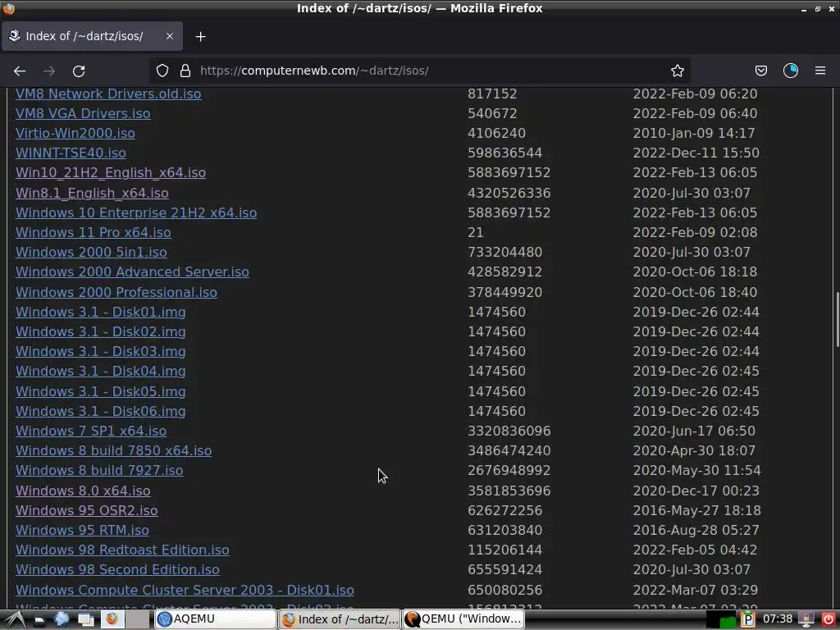Open Windows 8 build 7850 x64.iso
Screen dimensions: 840x630
[113, 451]
